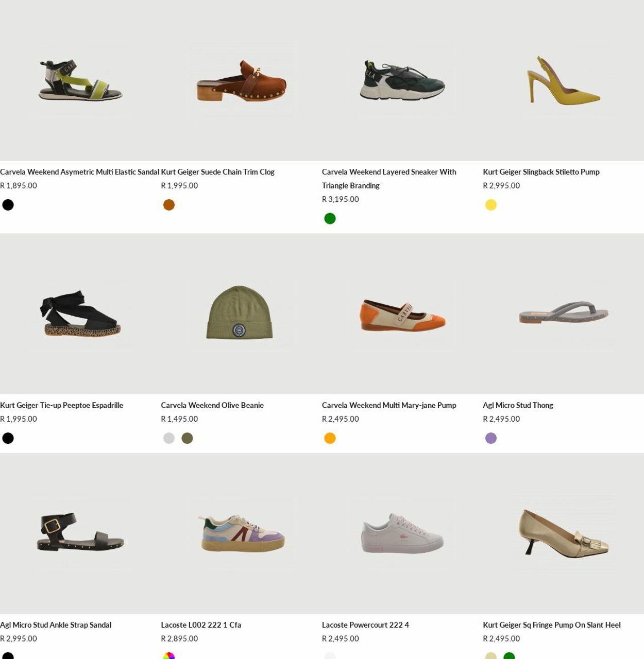Open the Lacoste L002 222 1 Cfa sneaker image
Image resolution: width=644 pixels, height=659 pixels.
pos(241,533)
